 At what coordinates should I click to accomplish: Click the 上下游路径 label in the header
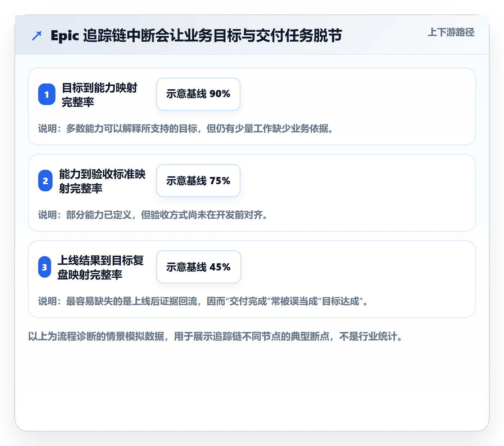[451, 32]
